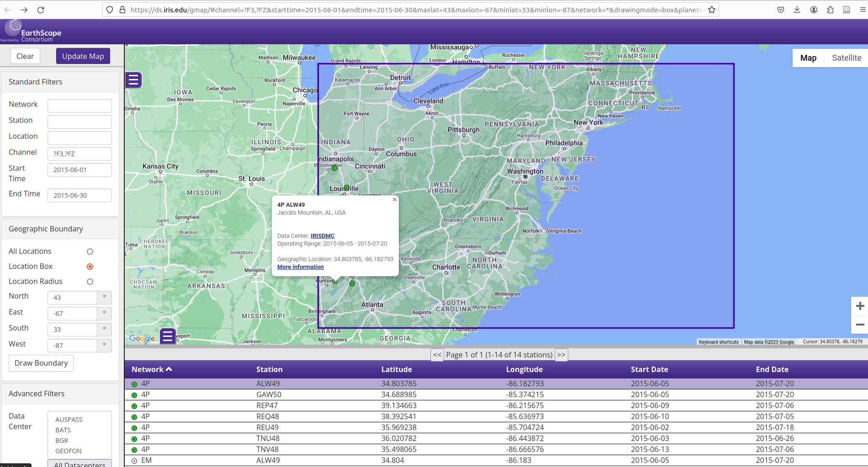This screenshot has height=467, width=868.
Task: Click the West longitude field
Action: coord(72,346)
